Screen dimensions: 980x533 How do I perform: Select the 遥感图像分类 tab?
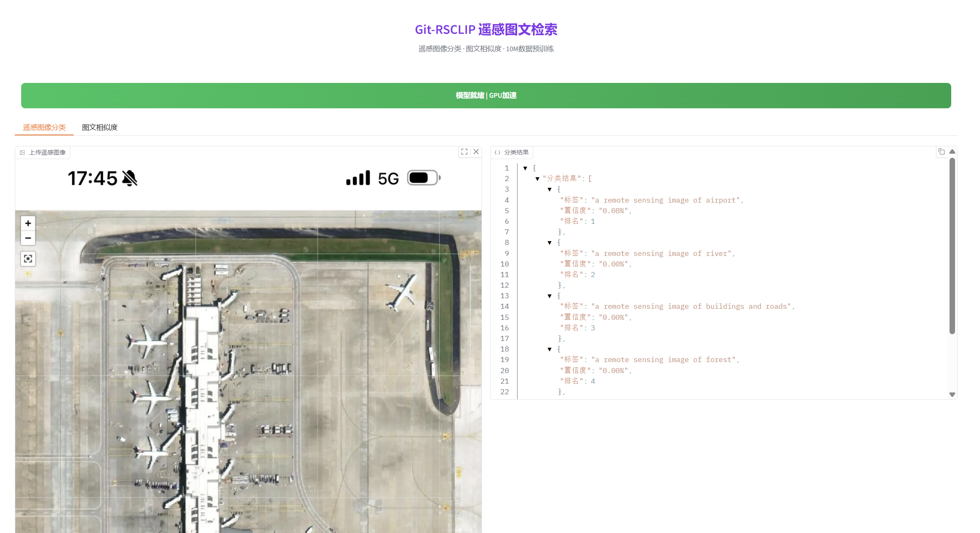point(44,127)
